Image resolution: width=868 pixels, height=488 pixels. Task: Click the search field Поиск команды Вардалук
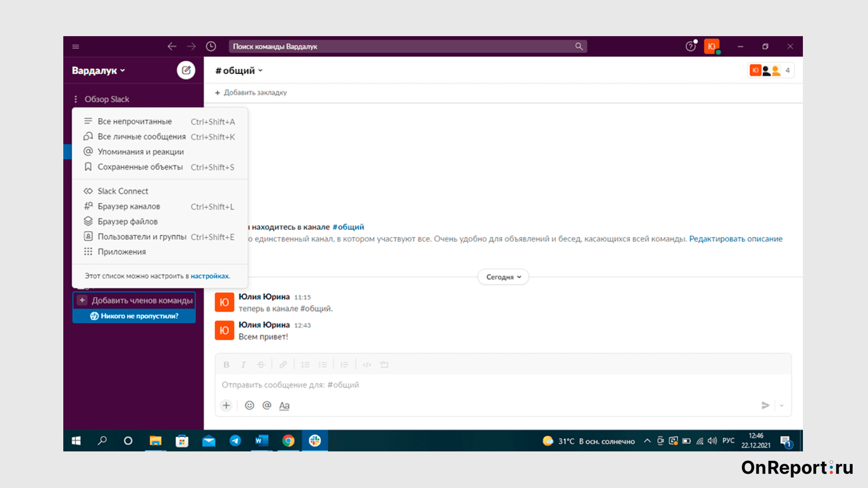[x=407, y=47]
